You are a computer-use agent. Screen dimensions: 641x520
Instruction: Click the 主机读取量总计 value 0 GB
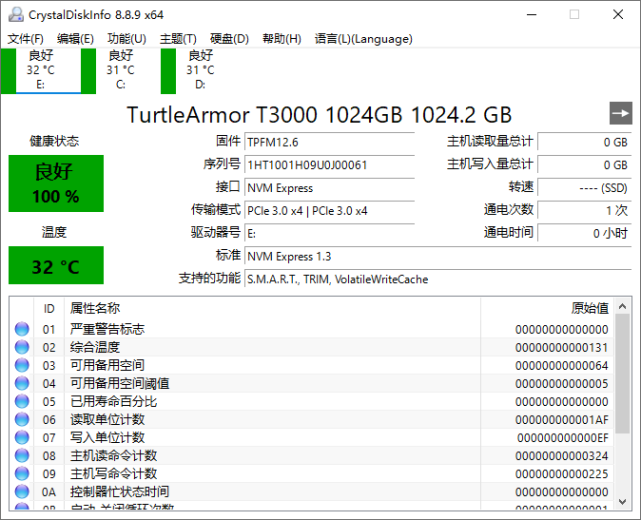[x=584, y=142]
